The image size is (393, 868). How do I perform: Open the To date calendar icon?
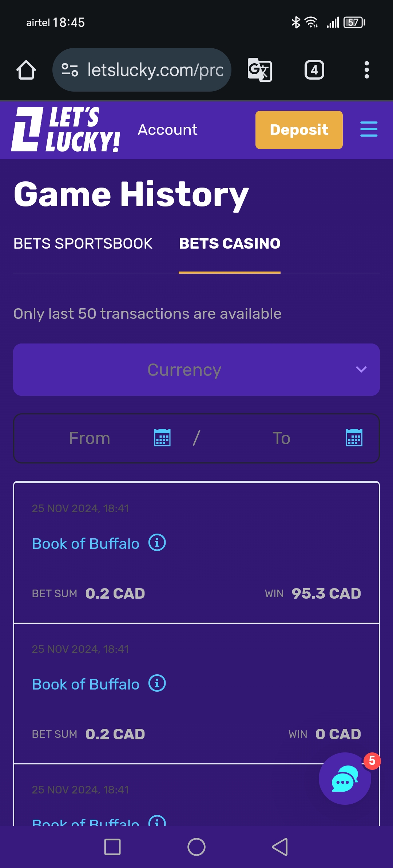(354, 437)
